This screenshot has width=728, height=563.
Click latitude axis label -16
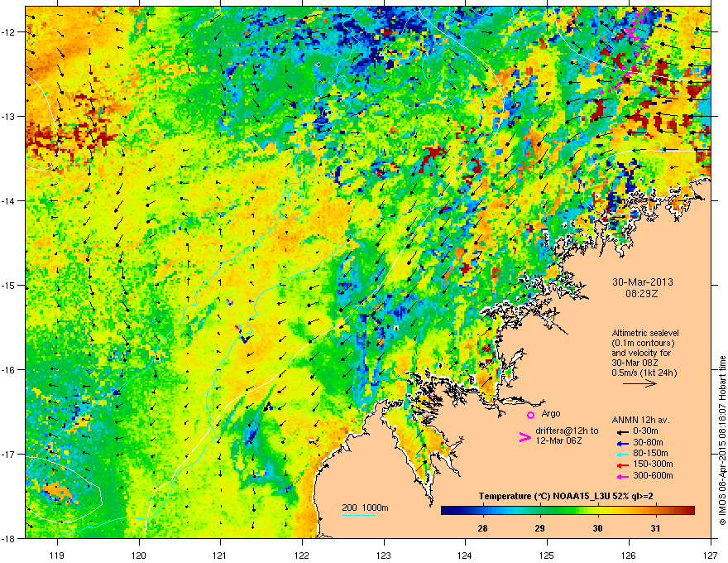click(x=9, y=370)
